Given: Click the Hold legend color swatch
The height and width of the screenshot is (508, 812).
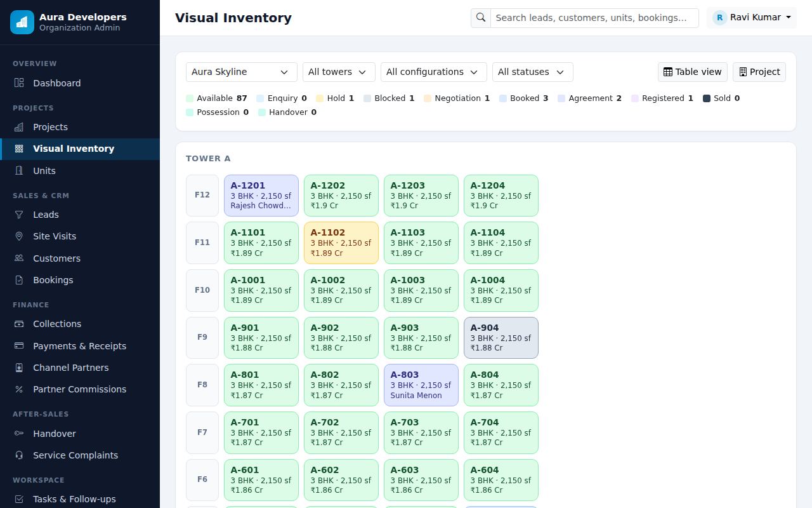Looking at the screenshot, I should [x=320, y=98].
